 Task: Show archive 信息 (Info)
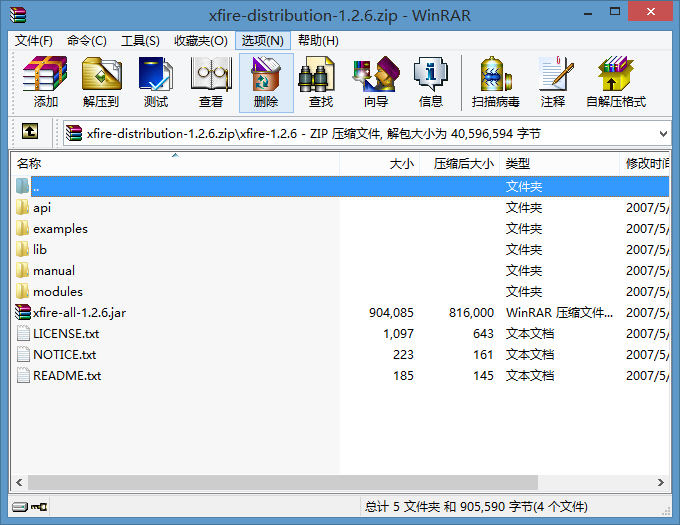[x=431, y=82]
